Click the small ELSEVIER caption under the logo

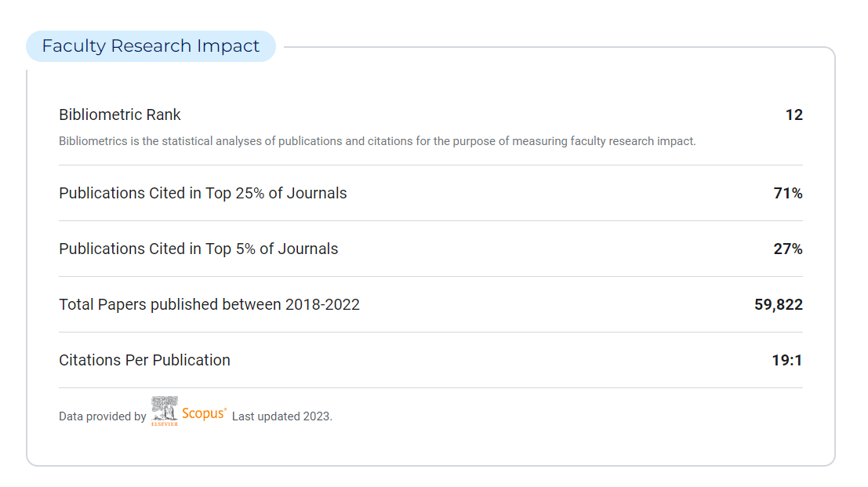[165, 424]
